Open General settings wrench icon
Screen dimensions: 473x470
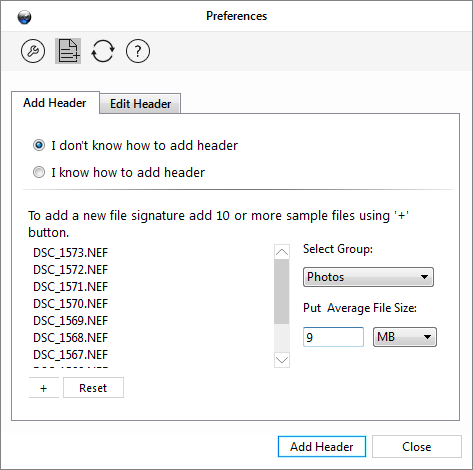point(33,51)
